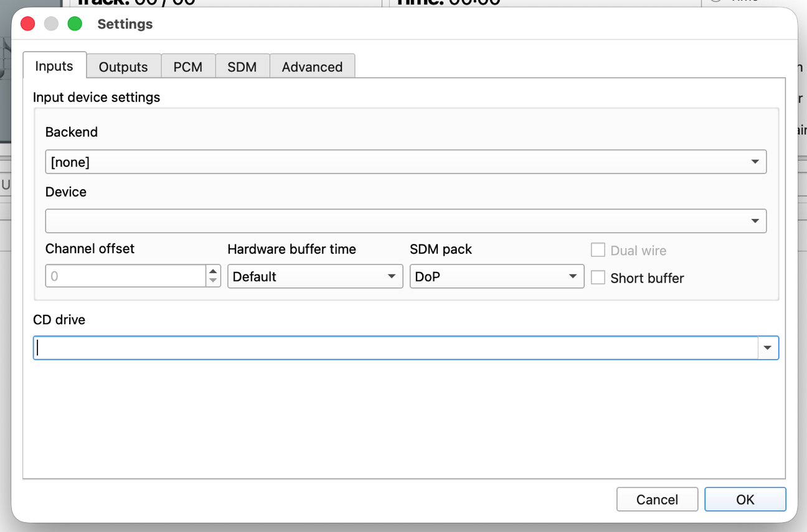This screenshot has width=807, height=532.
Task: Increase Channel offset with up arrow
Action: point(214,271)
